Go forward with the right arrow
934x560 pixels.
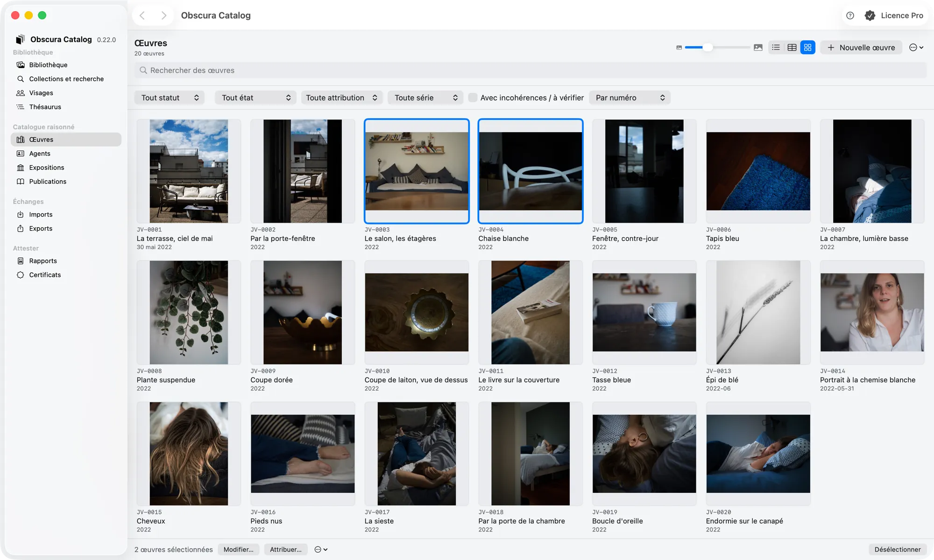163,15
